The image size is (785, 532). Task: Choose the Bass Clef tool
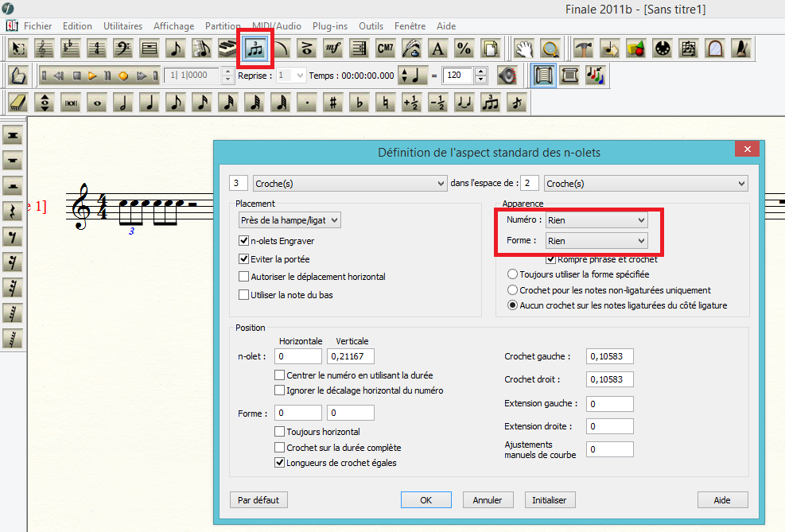122,48
